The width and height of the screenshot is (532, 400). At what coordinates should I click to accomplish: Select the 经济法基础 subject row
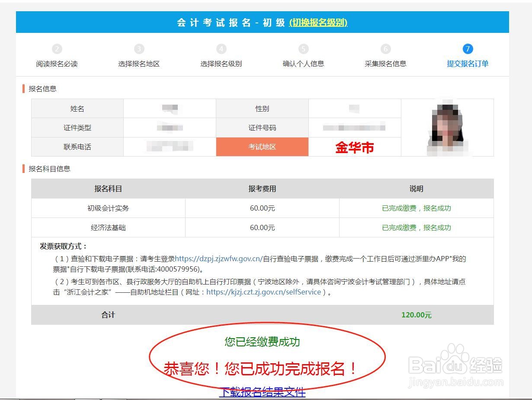107,227
